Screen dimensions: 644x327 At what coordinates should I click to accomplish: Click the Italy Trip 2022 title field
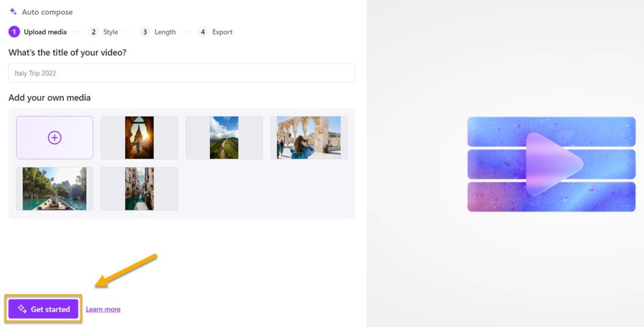181,73
